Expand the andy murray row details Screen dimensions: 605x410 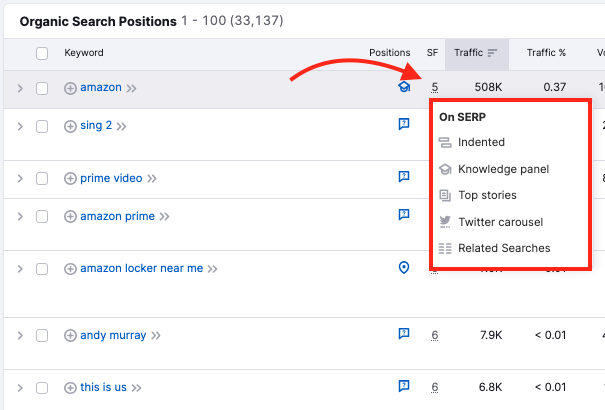click(20, 336)
